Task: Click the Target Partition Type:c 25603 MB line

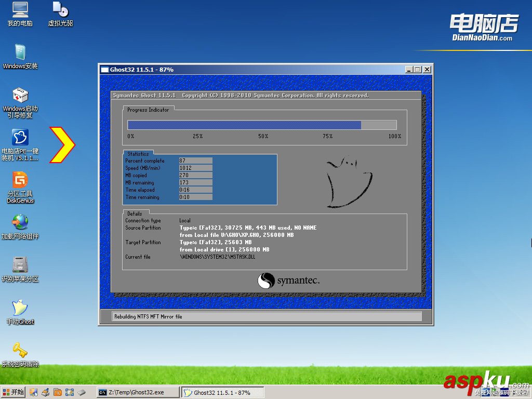Action: click(216, 242)
